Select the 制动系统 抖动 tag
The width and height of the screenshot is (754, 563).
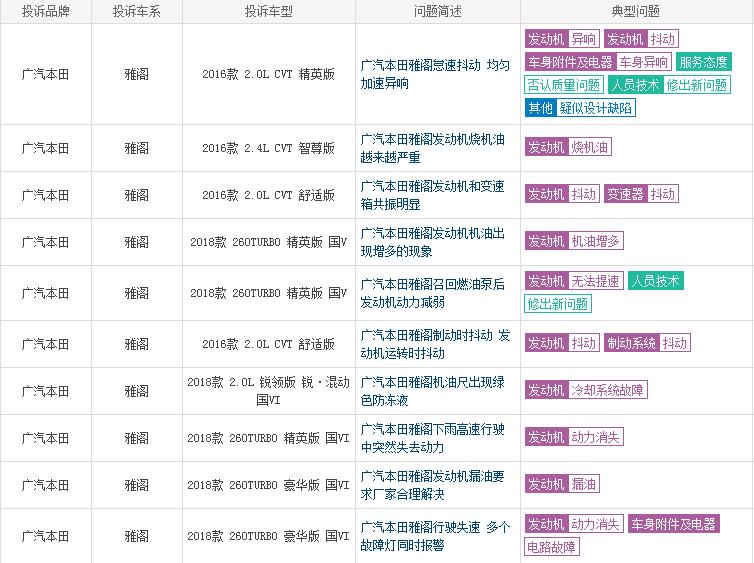click(x=647, y=343)
